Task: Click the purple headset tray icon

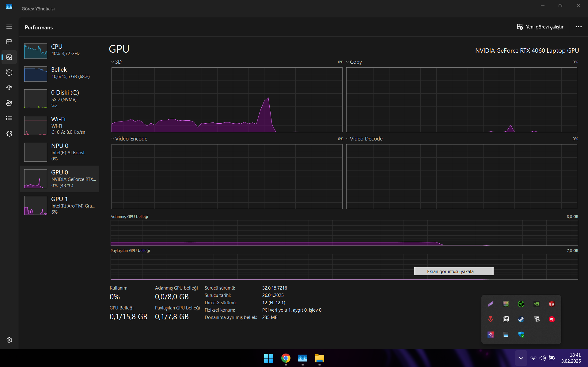Action: (x=491, y=335)
